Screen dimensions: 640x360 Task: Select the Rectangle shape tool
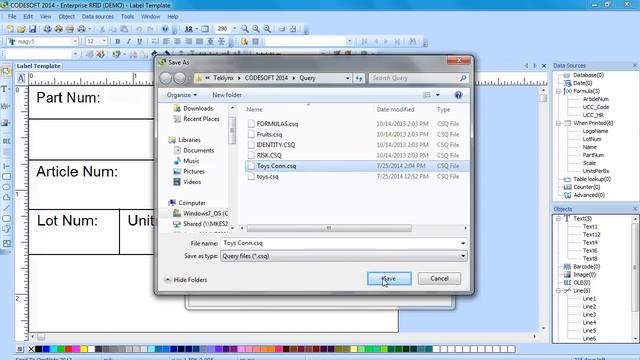click(x=6, y=177)
